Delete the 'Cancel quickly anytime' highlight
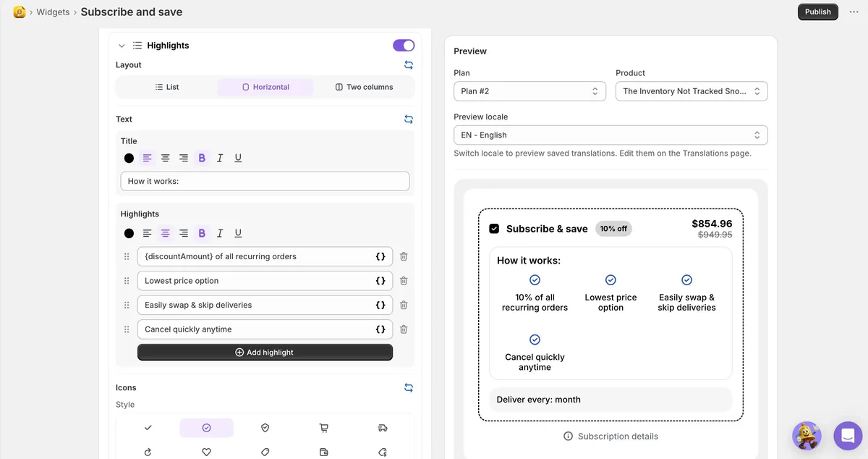868x459 pixels. (x=404, y=329)
